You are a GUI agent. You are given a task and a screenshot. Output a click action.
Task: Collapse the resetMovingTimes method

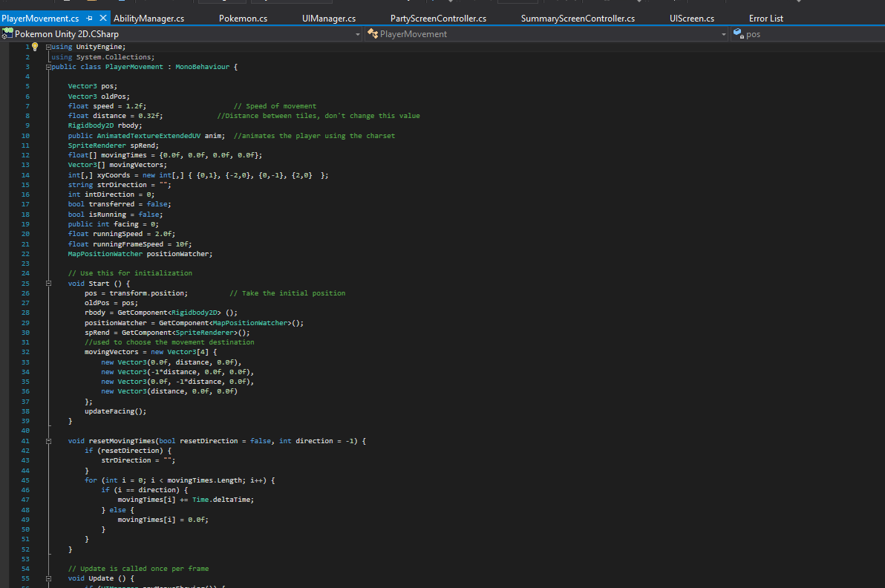pyautogui.click(x=49, y=441)
